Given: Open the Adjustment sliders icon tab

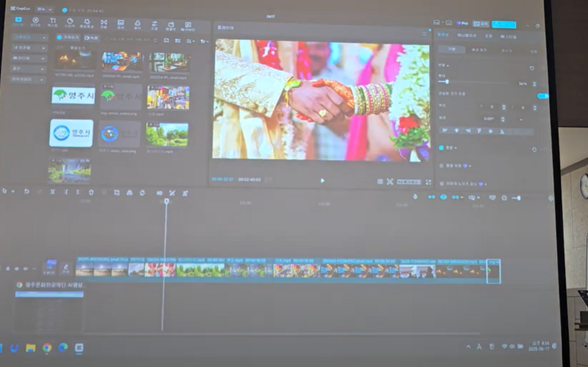Looking at the screenshot, I should (x=154, y=25).
